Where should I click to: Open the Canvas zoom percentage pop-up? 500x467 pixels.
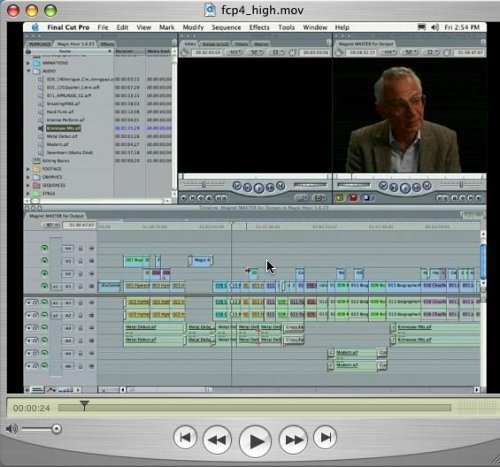(389, 52)
